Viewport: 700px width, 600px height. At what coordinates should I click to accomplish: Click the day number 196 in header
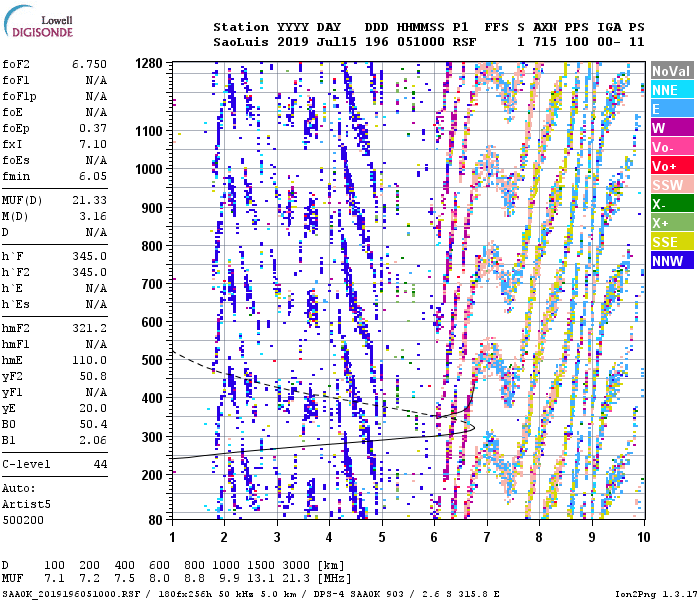376,42
